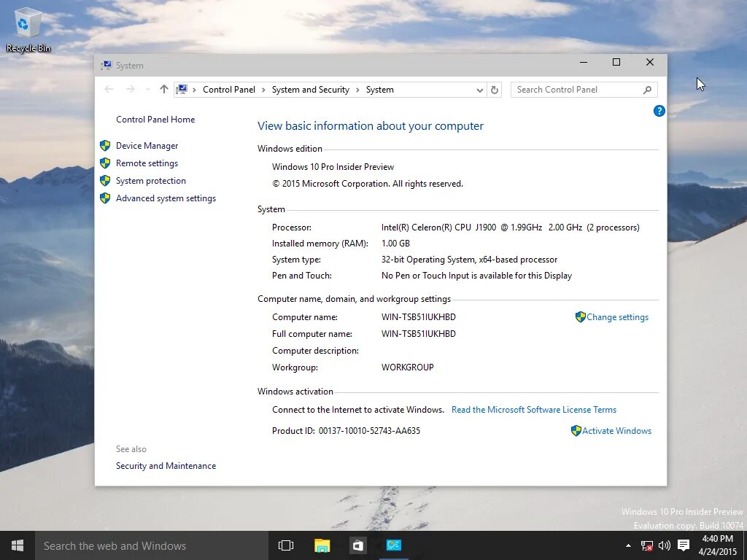The width and height of the screenshot is (747, 560).
Task: Click Search the web and Windows box
Action: tap(152, 545)
